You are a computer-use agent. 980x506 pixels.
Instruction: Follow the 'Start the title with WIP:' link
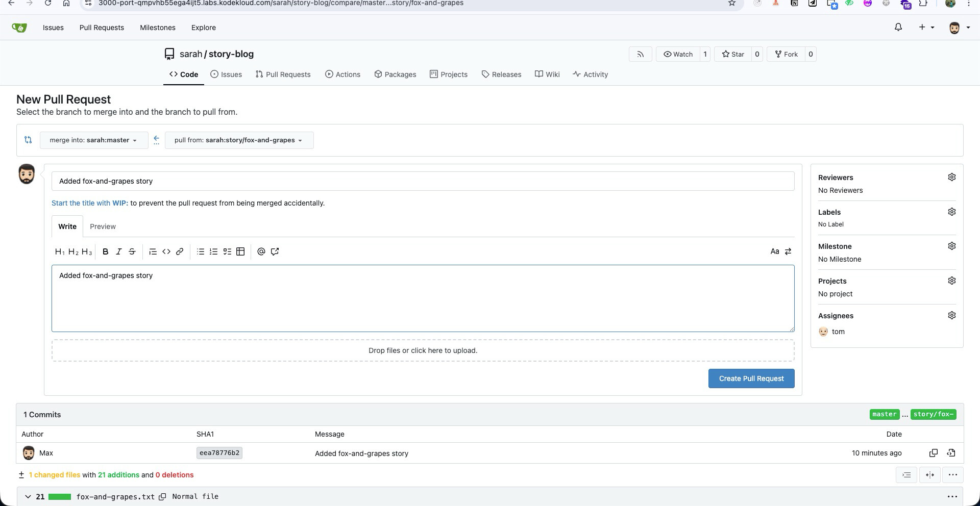point(90,203)
